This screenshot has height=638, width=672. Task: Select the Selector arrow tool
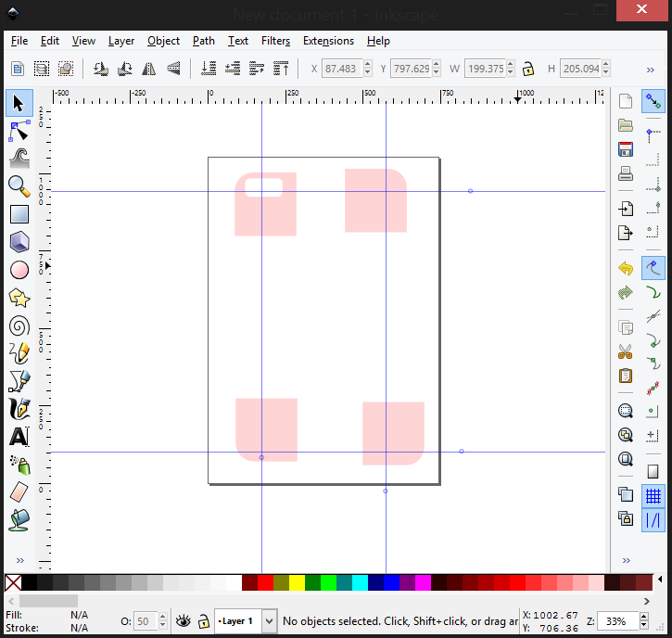point(19,103)
